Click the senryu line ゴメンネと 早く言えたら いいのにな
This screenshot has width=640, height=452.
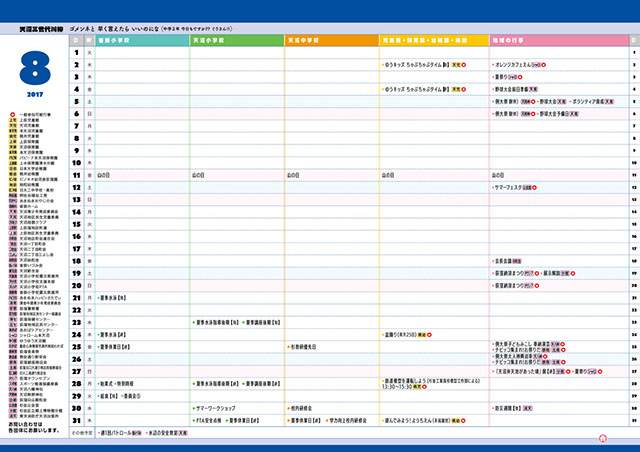(x=114, y=29)
